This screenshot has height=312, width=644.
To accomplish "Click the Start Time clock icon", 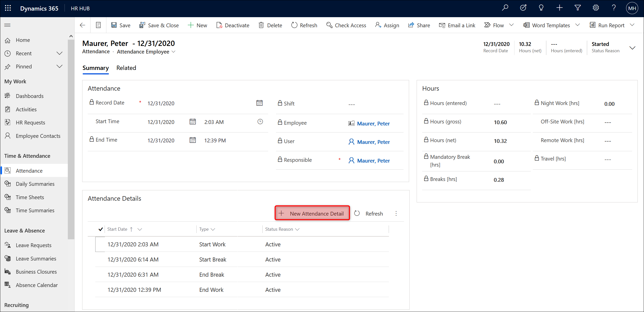I will 260,122.
